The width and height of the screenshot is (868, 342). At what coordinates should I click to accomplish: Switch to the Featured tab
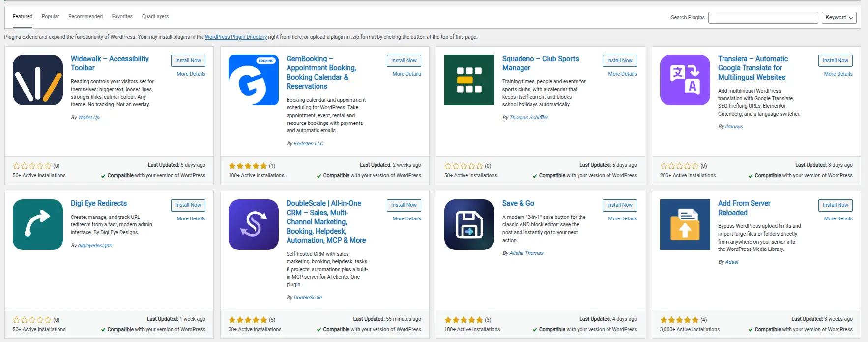click(x=23, y=16)
